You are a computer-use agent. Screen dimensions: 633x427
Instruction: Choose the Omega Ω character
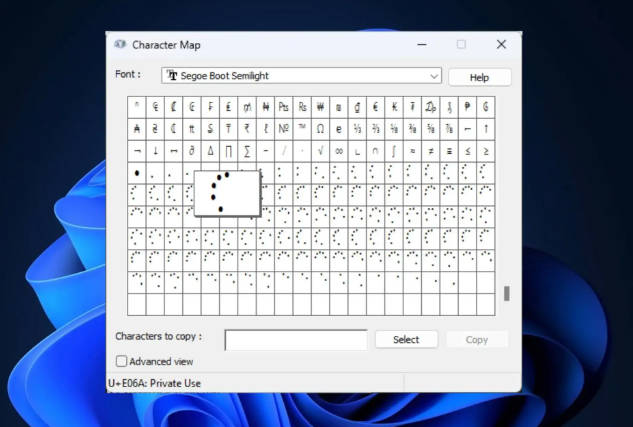click(320, 129)
